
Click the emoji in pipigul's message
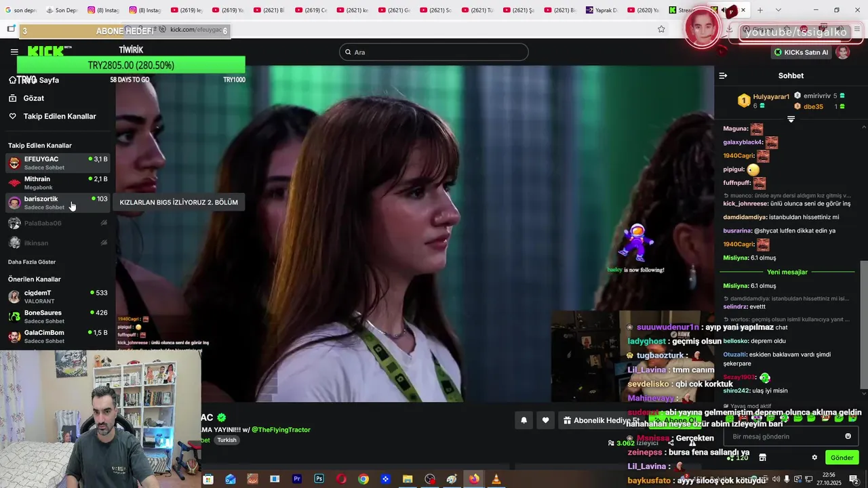(753, 169)
